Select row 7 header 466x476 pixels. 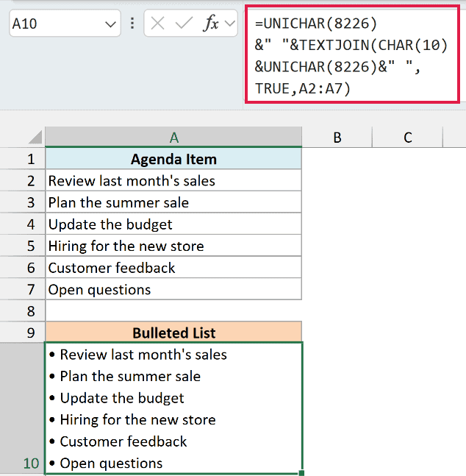pyautogui.click(x=23, y=289)
